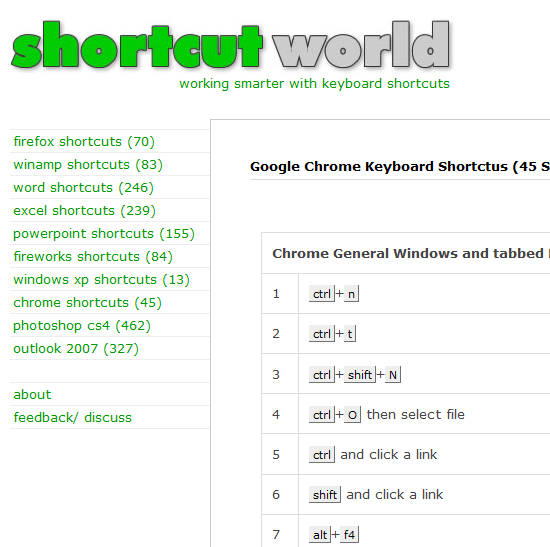Image resolution: width=550 pixels, height=547 pixels.
Task: Open the powerpoint shortcuts (155) link
Action: [x=104, y=234]
